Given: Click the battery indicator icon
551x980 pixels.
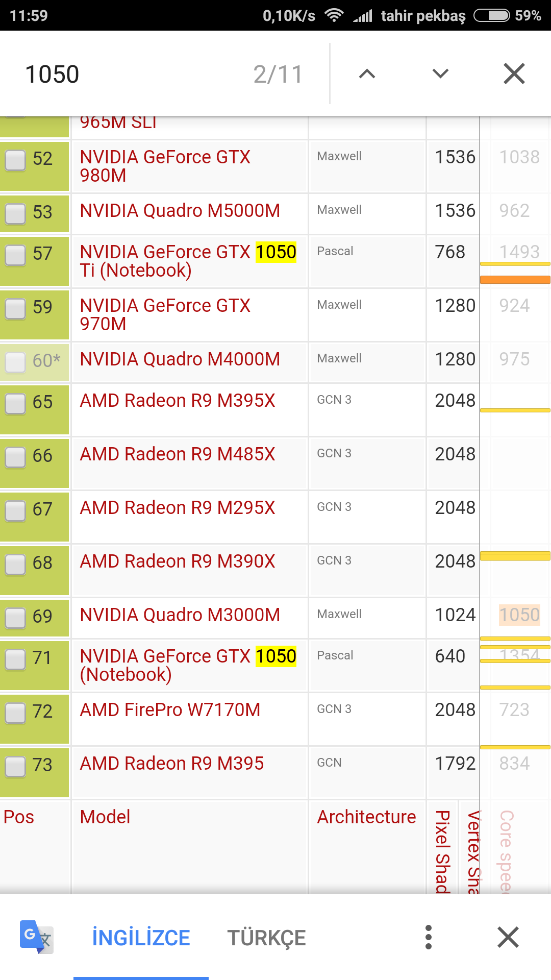Looking at the screenshot, I should tap(492, 15).
